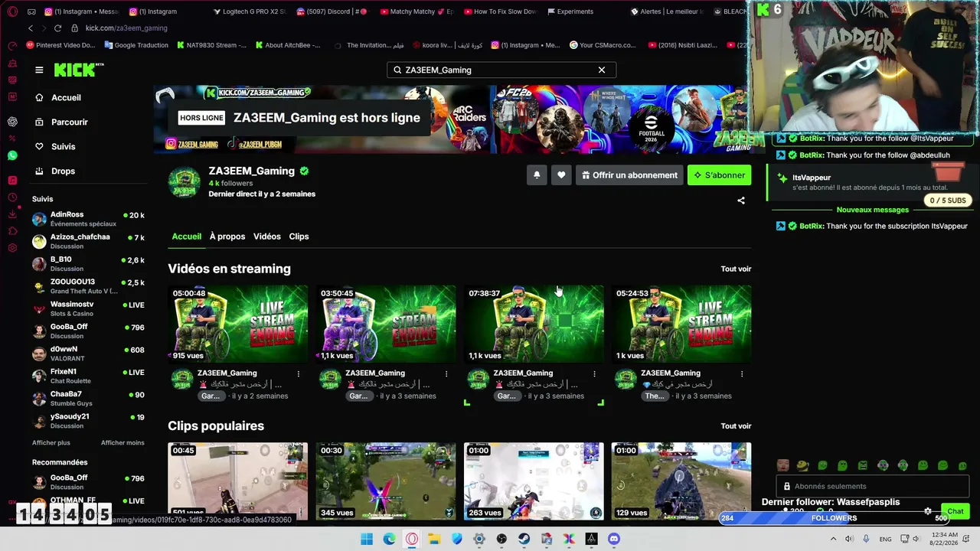Image resolution: width=980 pixels, height=551 pixels.
Task: Toggle the heart follow button
Action: tap(561, 175)
